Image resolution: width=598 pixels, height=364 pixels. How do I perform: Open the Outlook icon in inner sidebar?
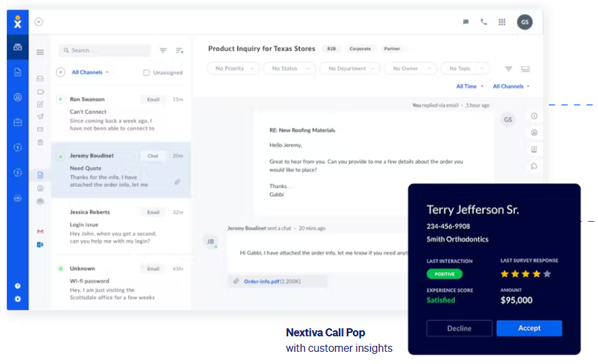[40, 245]
